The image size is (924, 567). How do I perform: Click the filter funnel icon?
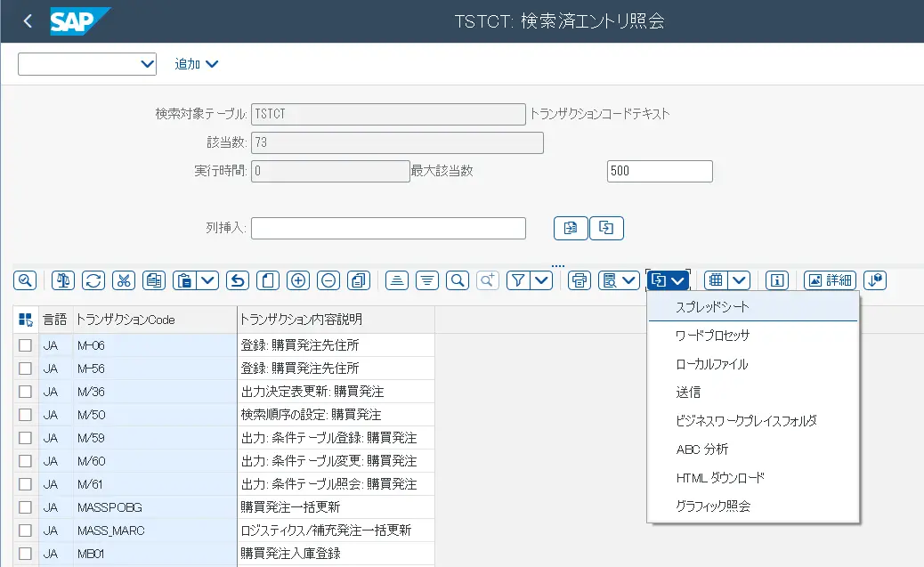(518, 280)
